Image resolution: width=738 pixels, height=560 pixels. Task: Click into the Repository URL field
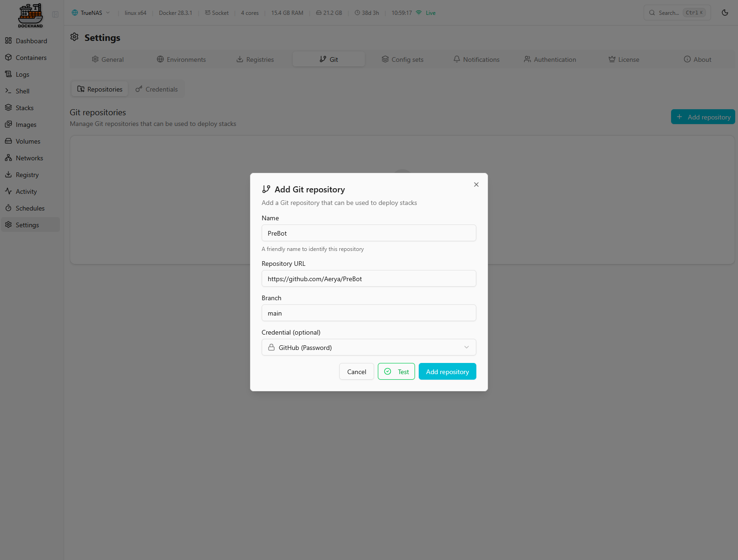[x=369, y=279]
